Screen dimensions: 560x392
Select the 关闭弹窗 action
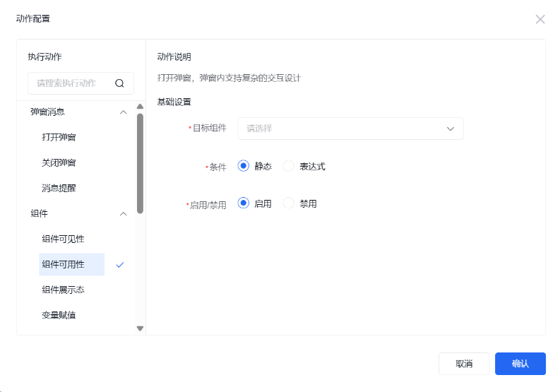click(x=59, y=162)
